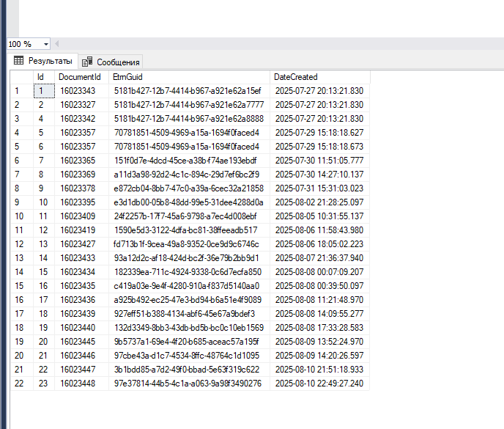Click DocumentId cell 16023327
Screen dimensions: 504x429
(81, 105)
